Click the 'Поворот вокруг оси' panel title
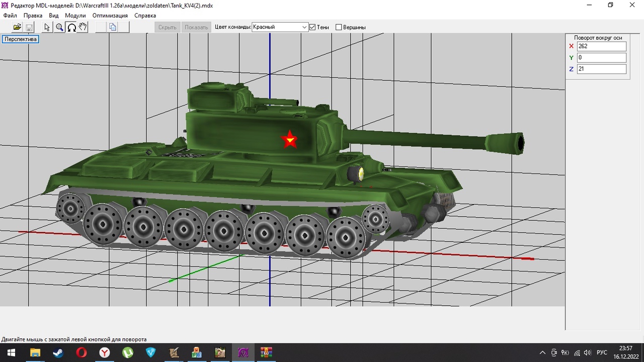The width and height of the screenshot is (644, 362). [598, 38]
